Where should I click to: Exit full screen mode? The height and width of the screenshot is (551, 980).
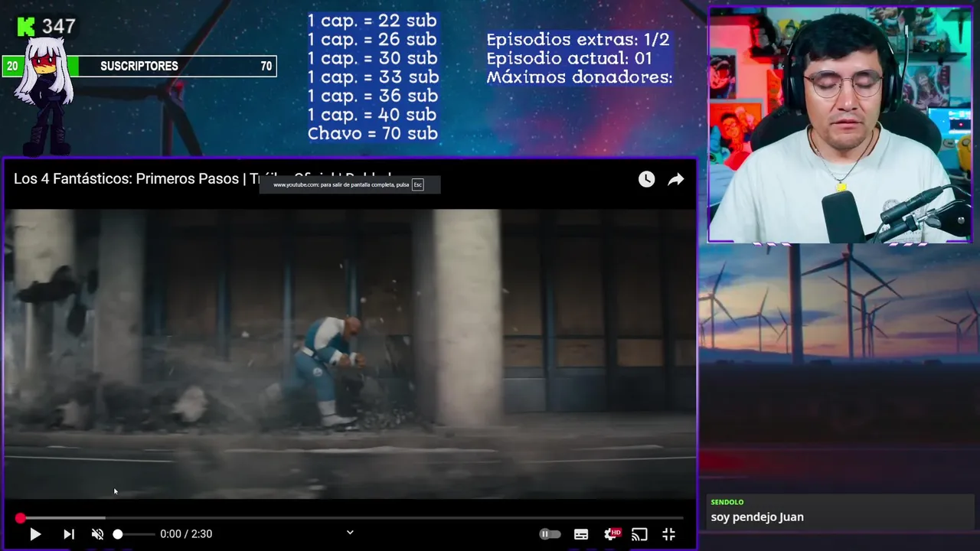coord(668,534)
